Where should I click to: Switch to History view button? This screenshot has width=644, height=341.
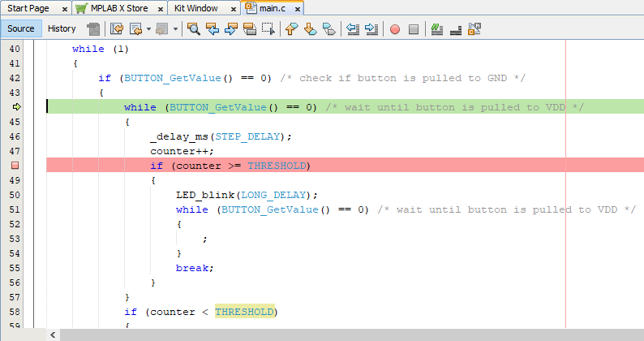click(x=62, y=28)
